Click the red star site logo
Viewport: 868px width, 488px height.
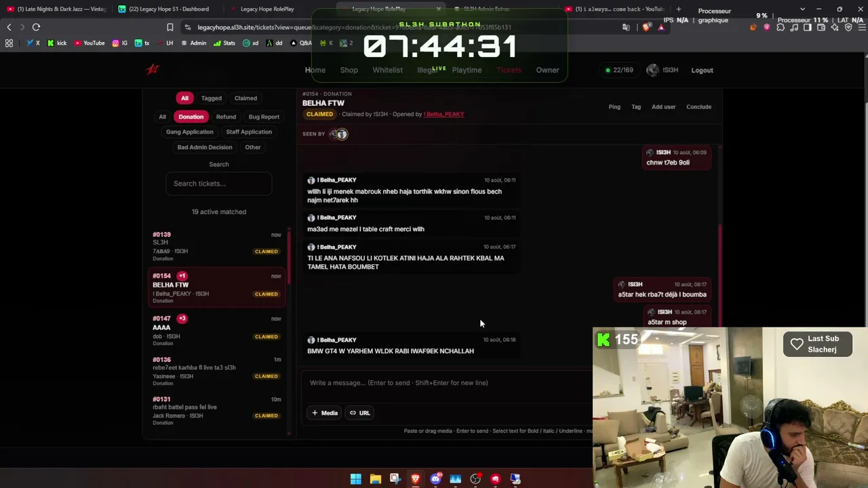[x=153, y=69]
